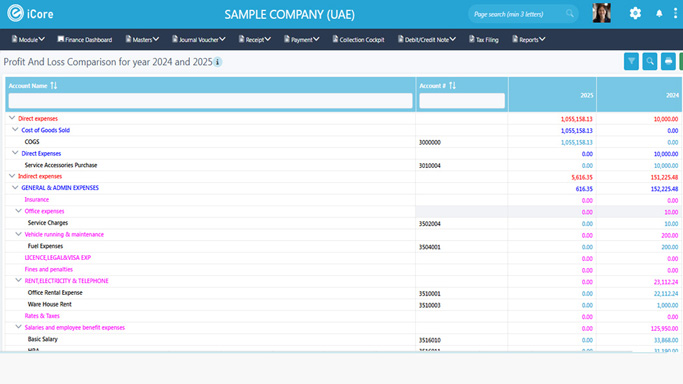Open the Journal Voucher menu
The width and height of the screenshot is (683, 384).
coord(199,39)
